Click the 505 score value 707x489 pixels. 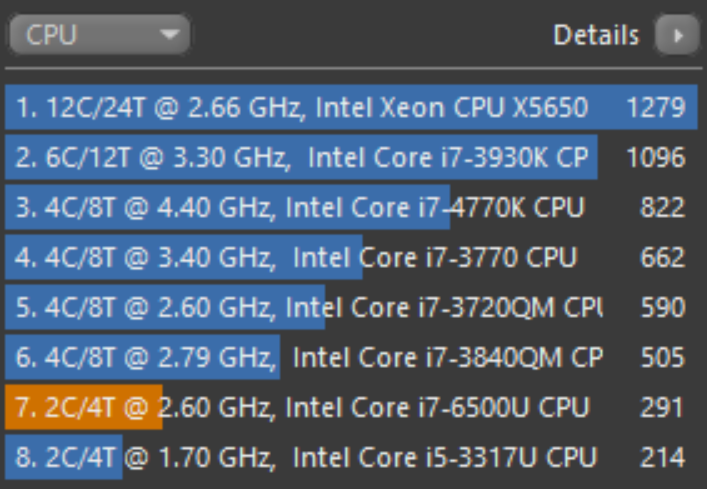(663, 357)
